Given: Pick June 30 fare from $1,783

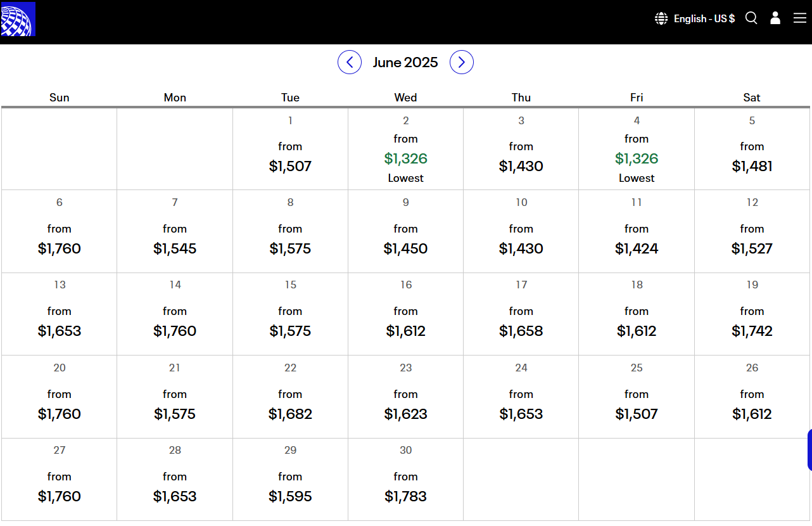Looking at the screenshot, I should click(x=405, y=479).
